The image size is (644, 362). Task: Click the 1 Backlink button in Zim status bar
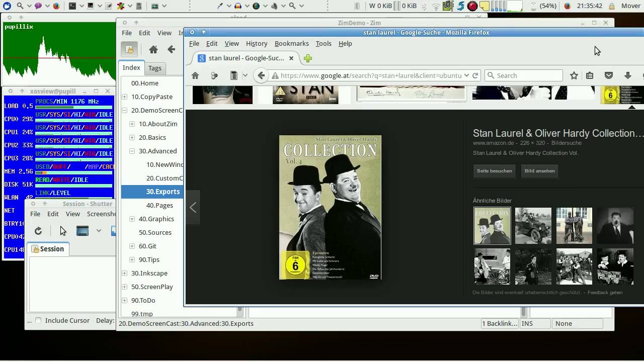point(500,323)
